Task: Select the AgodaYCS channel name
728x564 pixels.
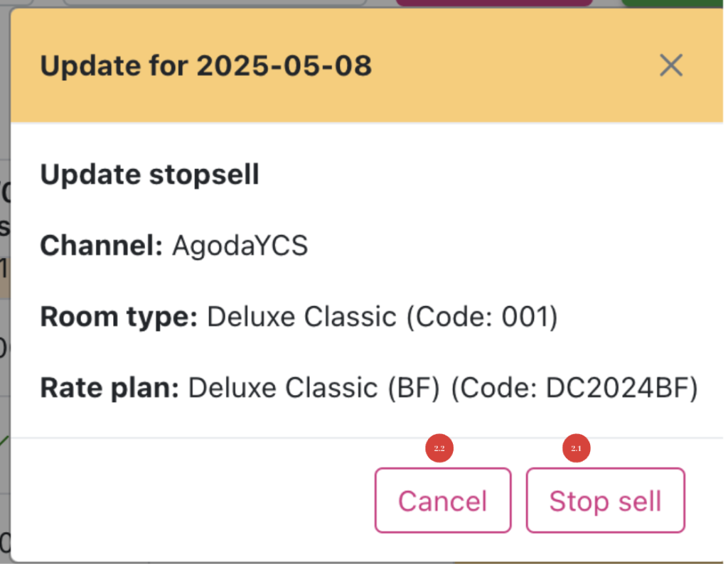Action: point(240,246)
